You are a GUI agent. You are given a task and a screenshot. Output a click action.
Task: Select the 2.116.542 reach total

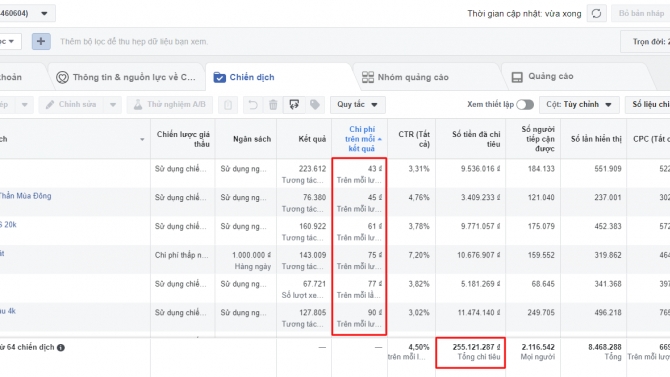click(538, 347)
